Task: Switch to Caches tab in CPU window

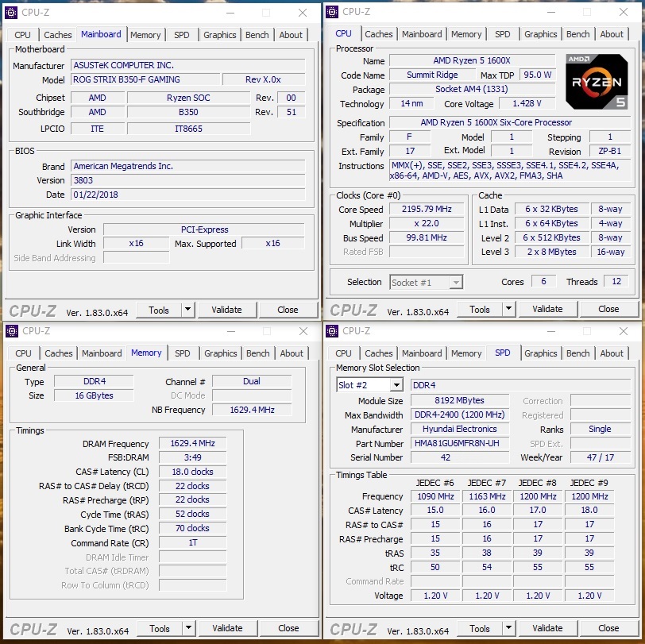Action: coord(378,34)
